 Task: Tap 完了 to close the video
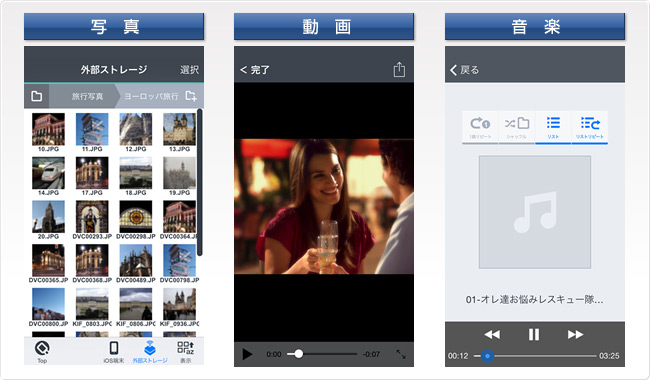(x=255, y=70)
